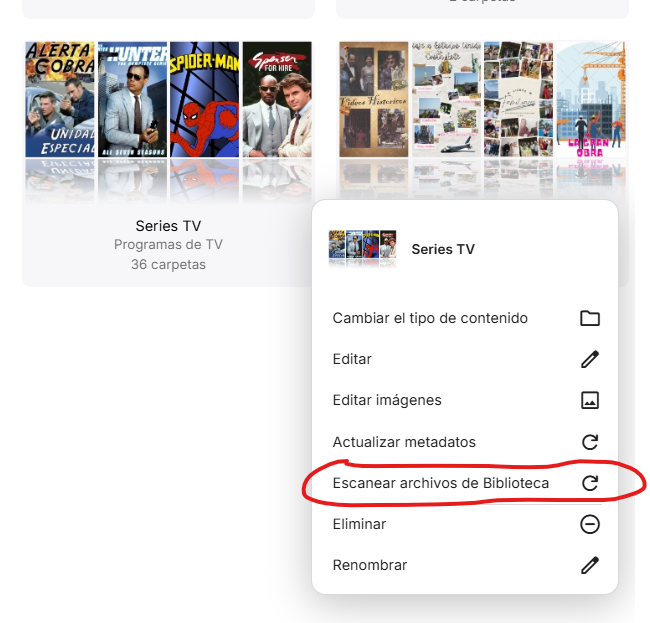Click the pencil icon next to Editar
The height and width of the screenshot is (623, 650).
tap(590, 359)
